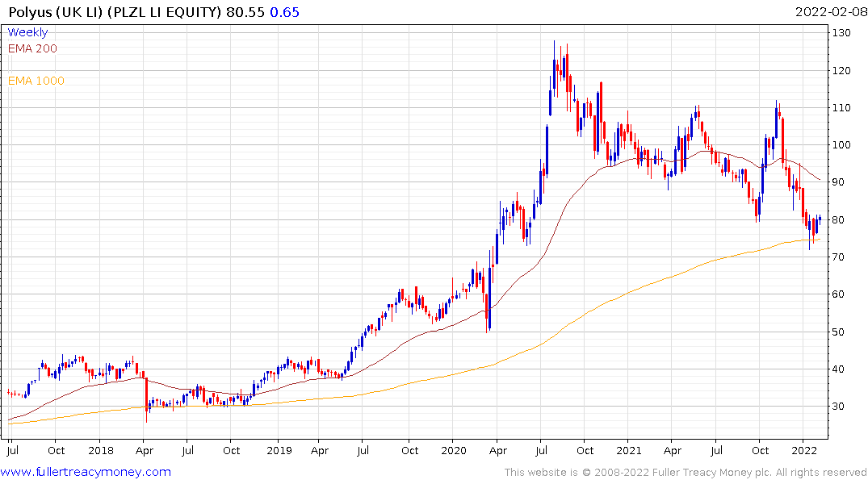Click the 110 price axis label
This screenshot has width=868, height=484.
click(x=841, y=108)
